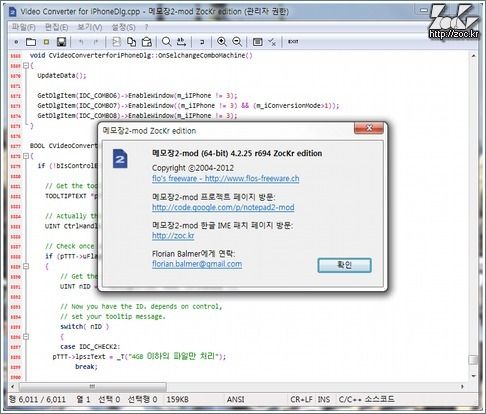Open the http://zoc.kr link in the dialog
486x414 pixels.
pyautogui.click(x=173, y=236)
